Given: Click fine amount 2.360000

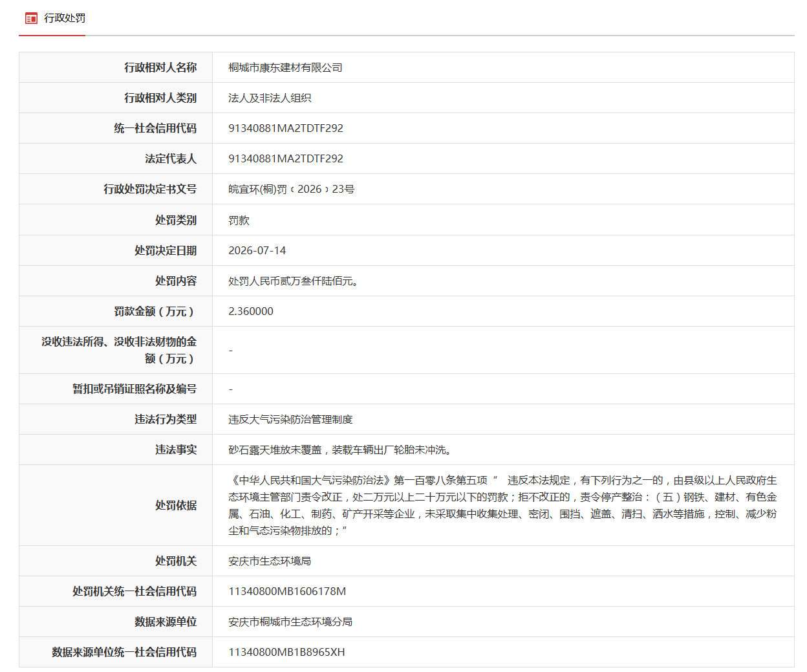Looking at the screenshot, I should click(x=251, y=311).
